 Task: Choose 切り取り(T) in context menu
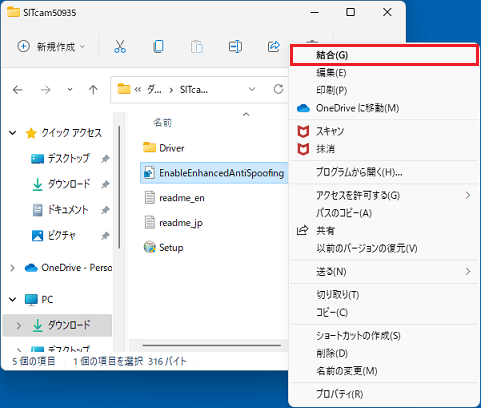tap(384, 295)
